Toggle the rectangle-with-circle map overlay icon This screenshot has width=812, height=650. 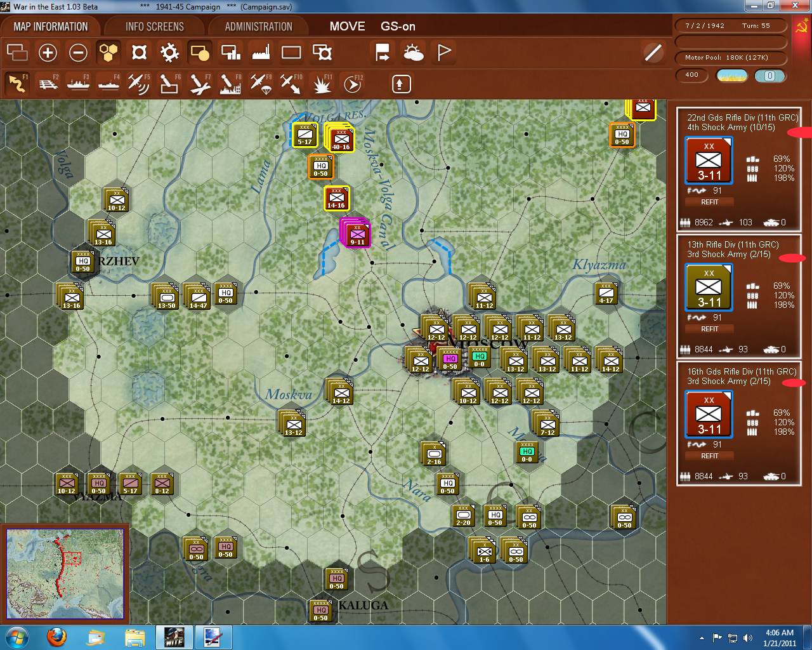point(200,52)
